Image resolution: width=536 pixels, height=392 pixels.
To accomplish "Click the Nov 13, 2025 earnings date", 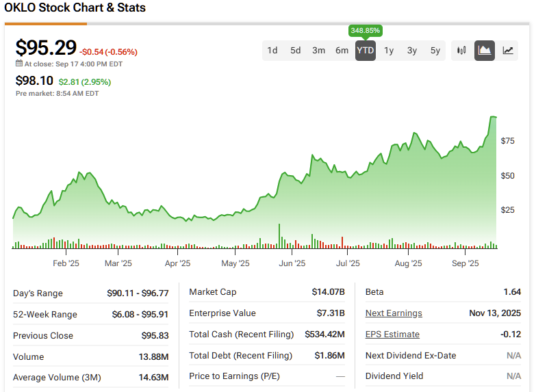I will [495, 313].
